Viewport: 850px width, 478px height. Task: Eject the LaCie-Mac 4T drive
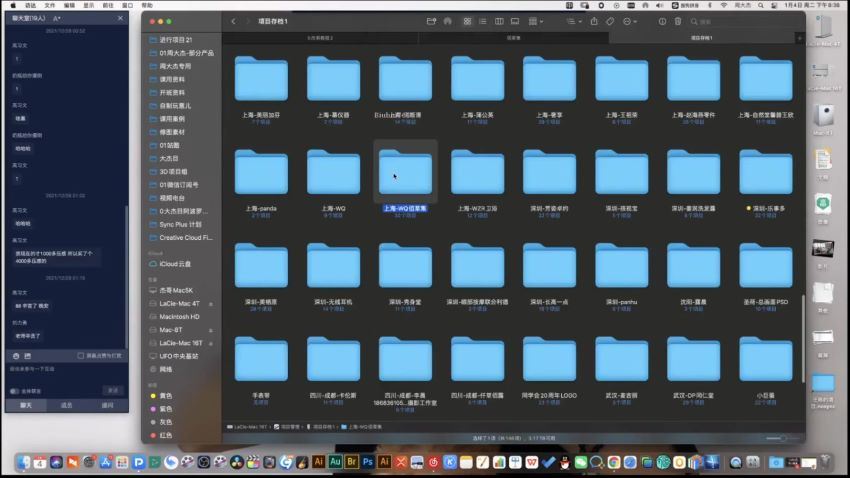point(211,304)
